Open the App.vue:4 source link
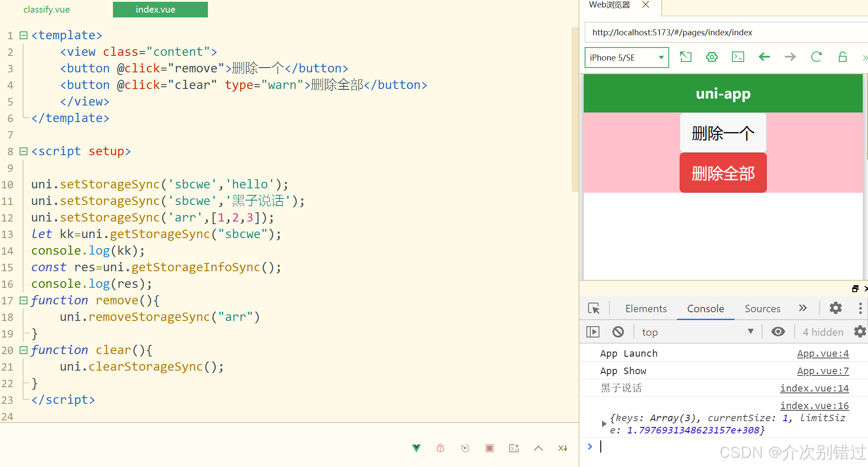Viewport: 868px width, 467px height. pos(823,354)
